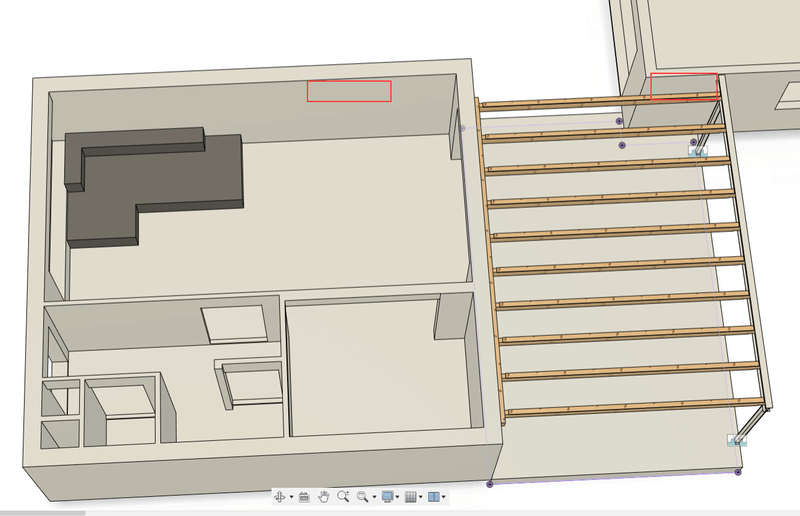800x516 pixels.
Task: Click the Grid and Snaps icon
Action: click(411, 497)
